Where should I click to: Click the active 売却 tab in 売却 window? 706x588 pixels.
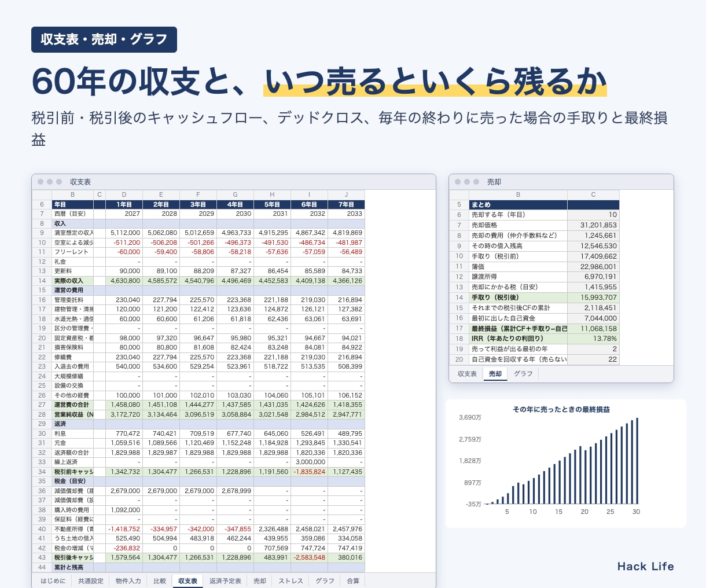pos(495,374)
